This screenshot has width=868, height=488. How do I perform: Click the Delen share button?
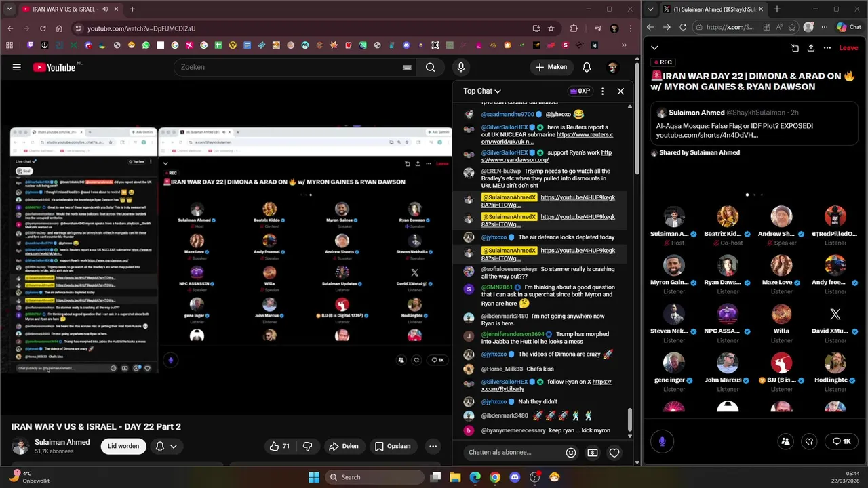pos(343,446)
